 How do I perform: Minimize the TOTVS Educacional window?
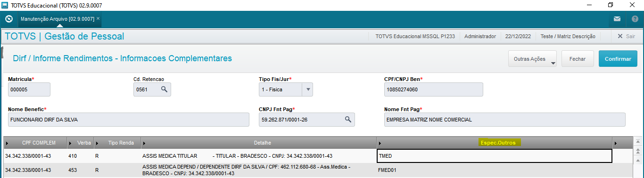click(589, 5)
